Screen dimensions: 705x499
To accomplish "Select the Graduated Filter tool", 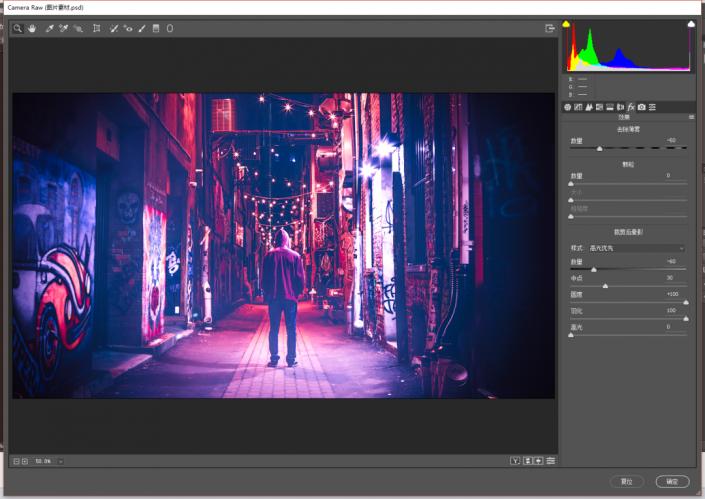I will point(156,28).
